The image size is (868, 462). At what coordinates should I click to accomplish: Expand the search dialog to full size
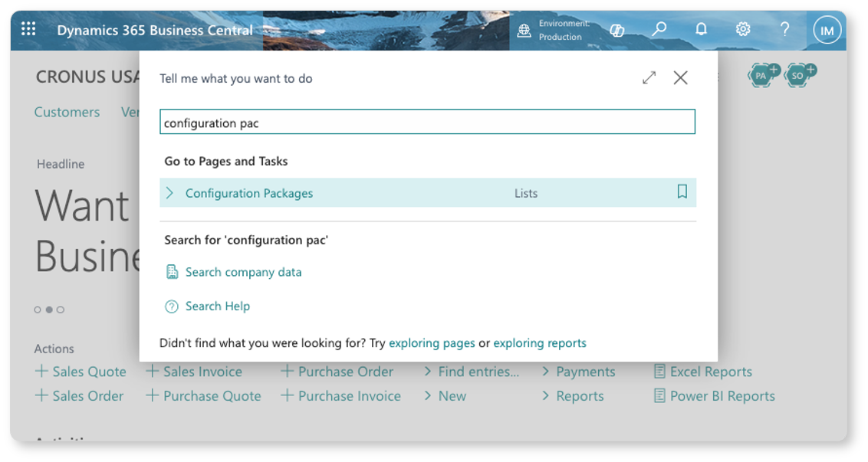pos(649,77)
